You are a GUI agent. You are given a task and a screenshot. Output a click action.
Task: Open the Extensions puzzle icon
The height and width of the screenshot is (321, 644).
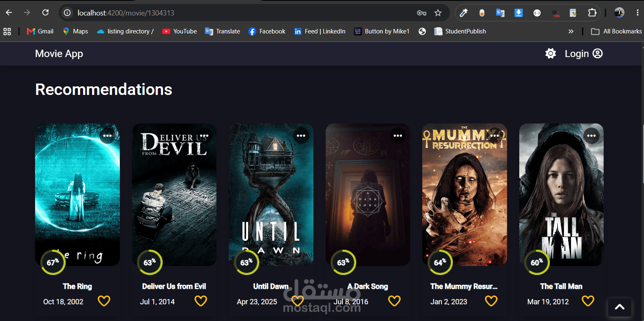tap(592, 13)
